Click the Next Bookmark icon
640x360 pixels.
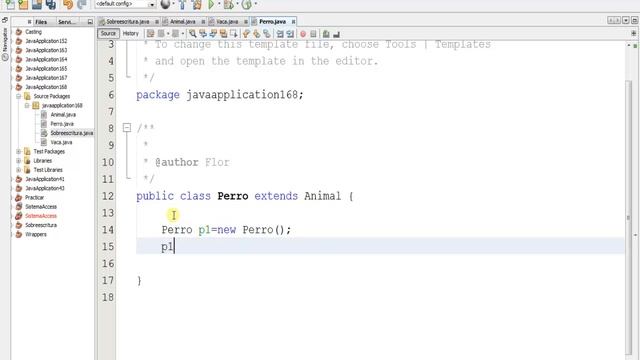(x=256, y=34)
